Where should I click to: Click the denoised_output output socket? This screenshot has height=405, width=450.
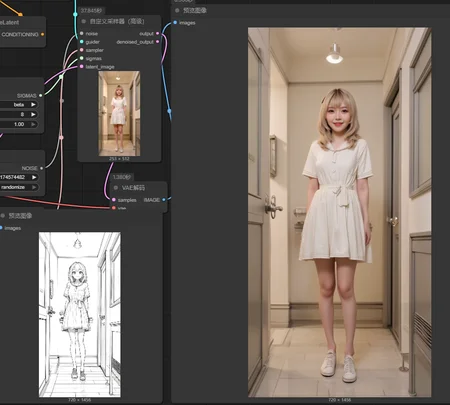[157, 42]
